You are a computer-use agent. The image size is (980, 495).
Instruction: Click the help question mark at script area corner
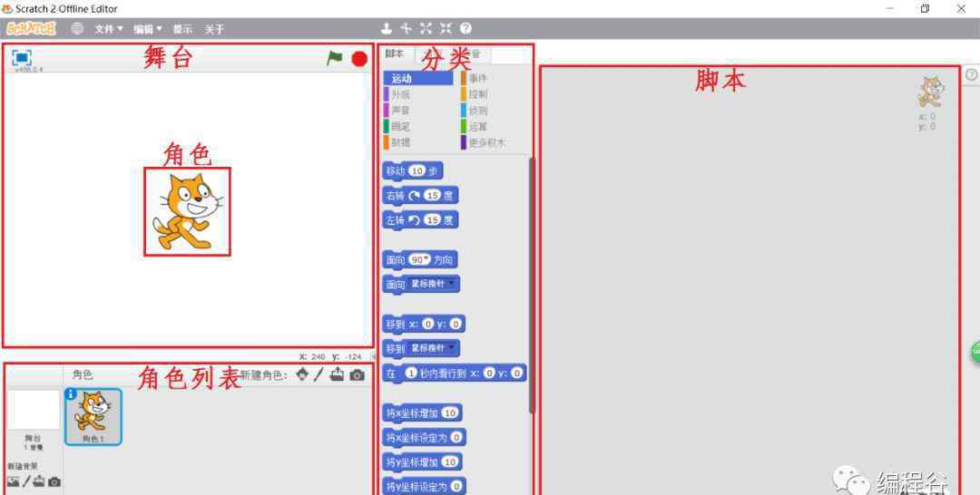971,74
